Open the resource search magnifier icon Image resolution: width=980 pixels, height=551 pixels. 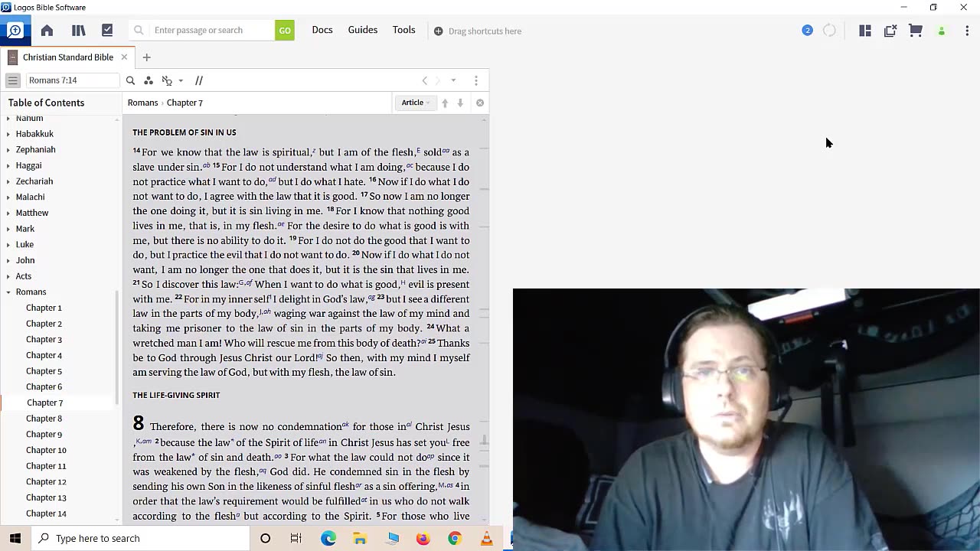pos(130,80)
